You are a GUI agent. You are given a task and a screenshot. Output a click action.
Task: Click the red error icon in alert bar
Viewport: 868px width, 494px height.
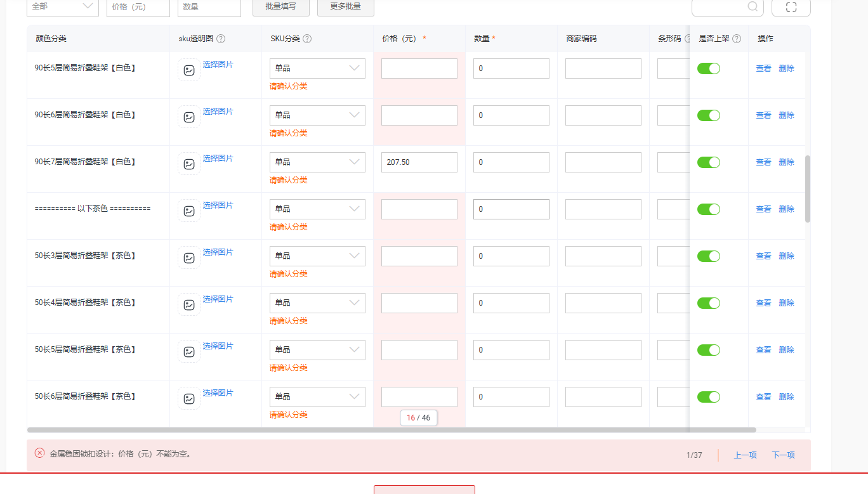click(39, 453)
